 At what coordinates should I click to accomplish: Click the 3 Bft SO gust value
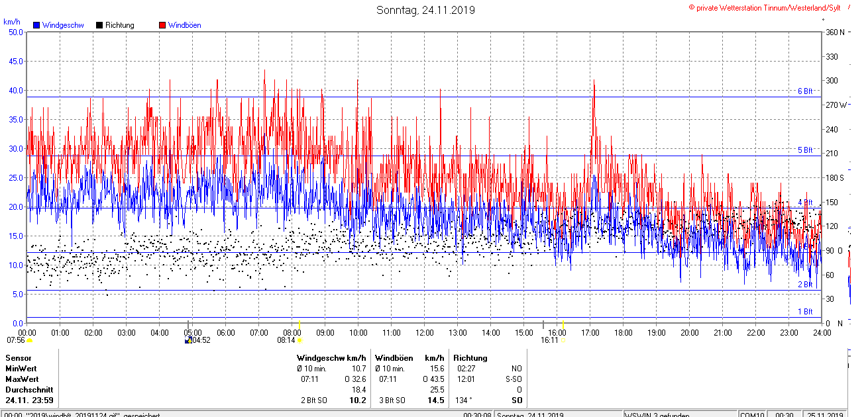[x=392, y=400]
